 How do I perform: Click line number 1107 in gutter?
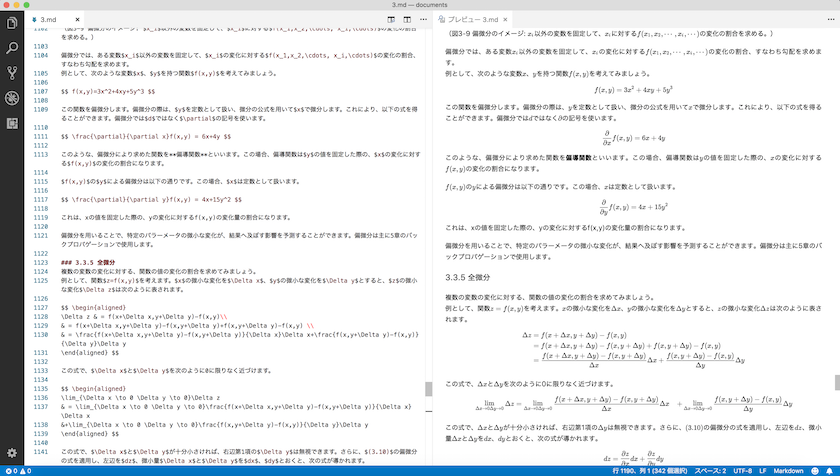point(41,92)
